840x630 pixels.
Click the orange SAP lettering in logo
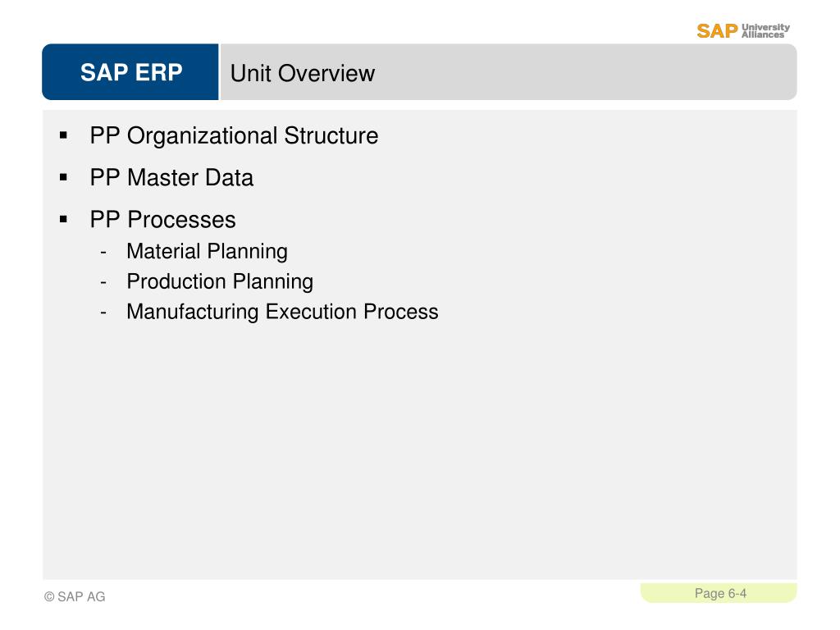pos(717,31)
